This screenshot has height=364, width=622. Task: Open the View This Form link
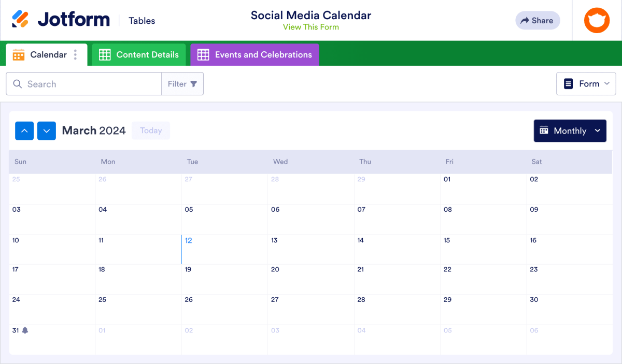[310, 26]
